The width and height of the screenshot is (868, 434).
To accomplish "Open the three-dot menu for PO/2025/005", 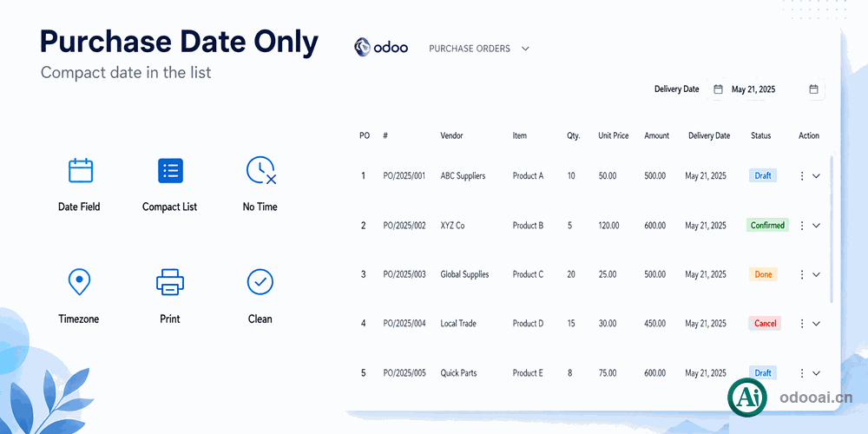I will coord(801,373).
